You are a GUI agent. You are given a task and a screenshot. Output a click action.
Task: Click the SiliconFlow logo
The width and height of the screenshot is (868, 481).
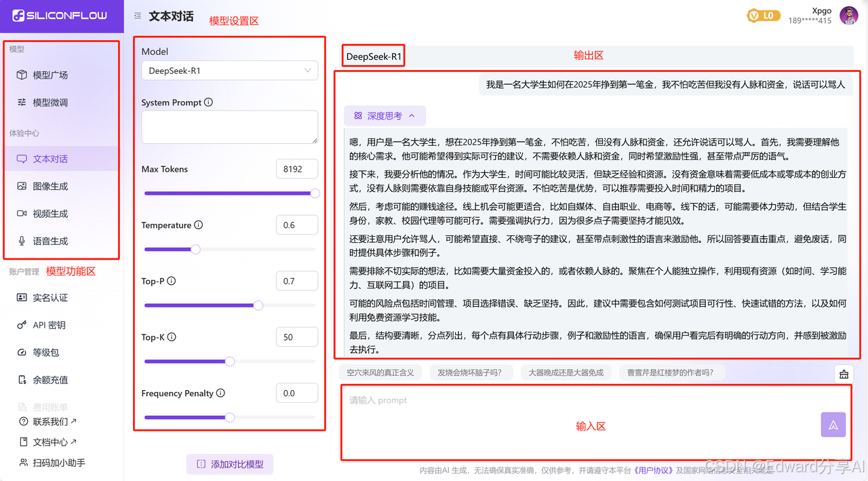(x=60, y=16)
